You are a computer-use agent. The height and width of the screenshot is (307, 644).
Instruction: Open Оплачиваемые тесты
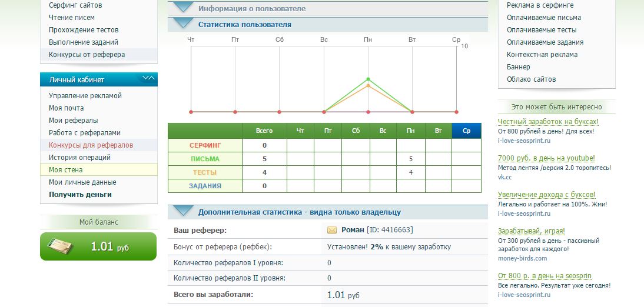coord(542,30)
